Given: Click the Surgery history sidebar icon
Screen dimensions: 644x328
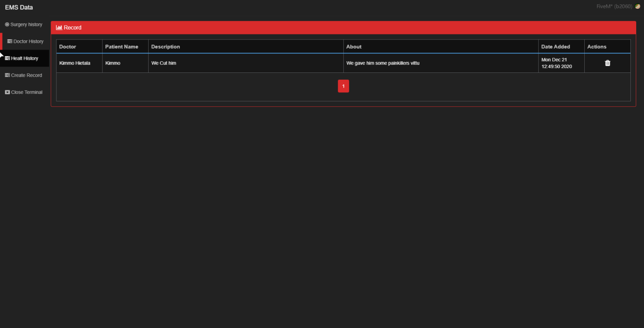Looking at the screenshot, I should (7, 24).
